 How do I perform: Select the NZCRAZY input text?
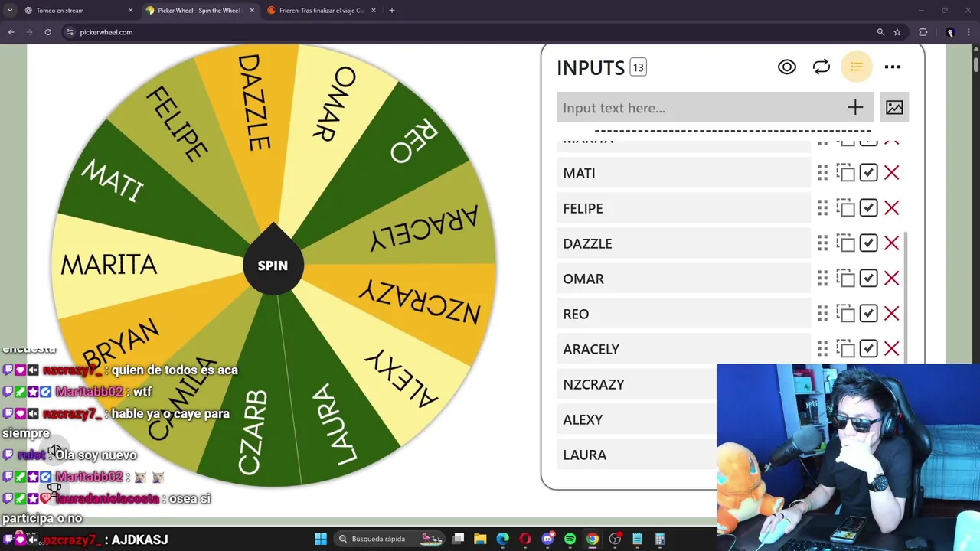[x=593, y=385]
